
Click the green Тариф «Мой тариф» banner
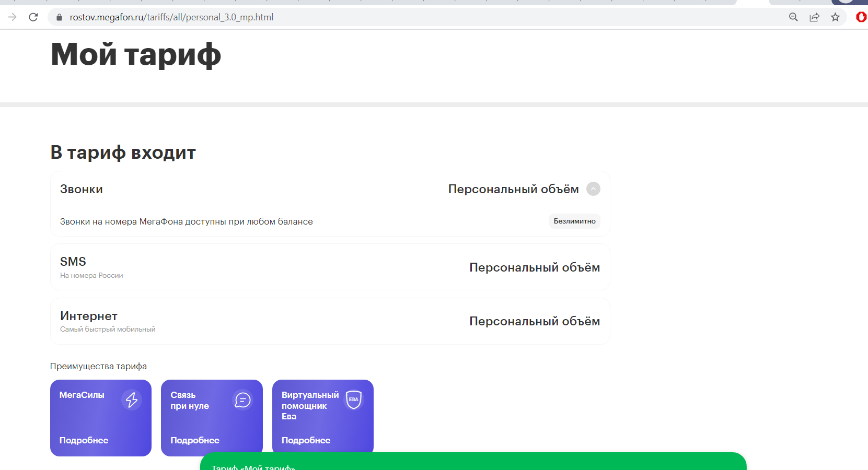[472, 463]
